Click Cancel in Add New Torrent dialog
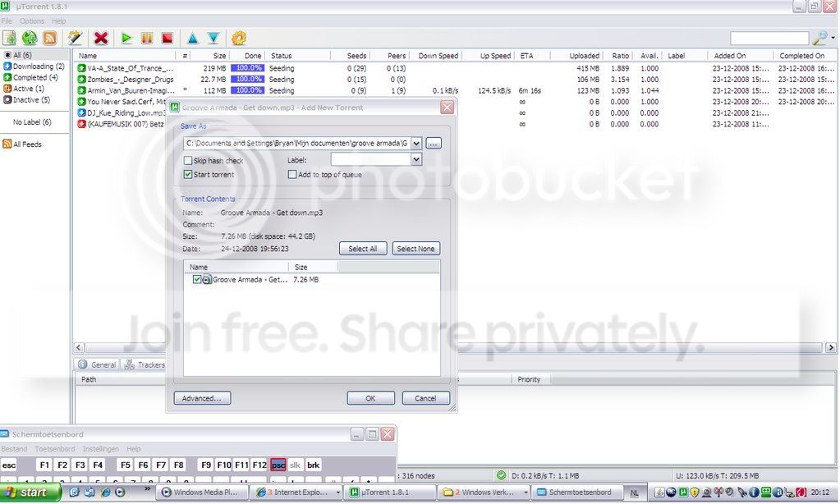 tap(425, 398)
